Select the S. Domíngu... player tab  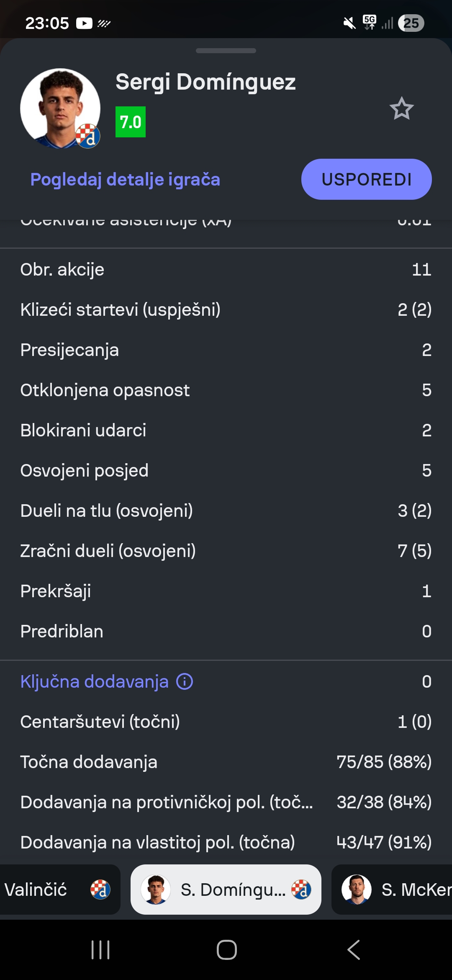click(226, 890)
